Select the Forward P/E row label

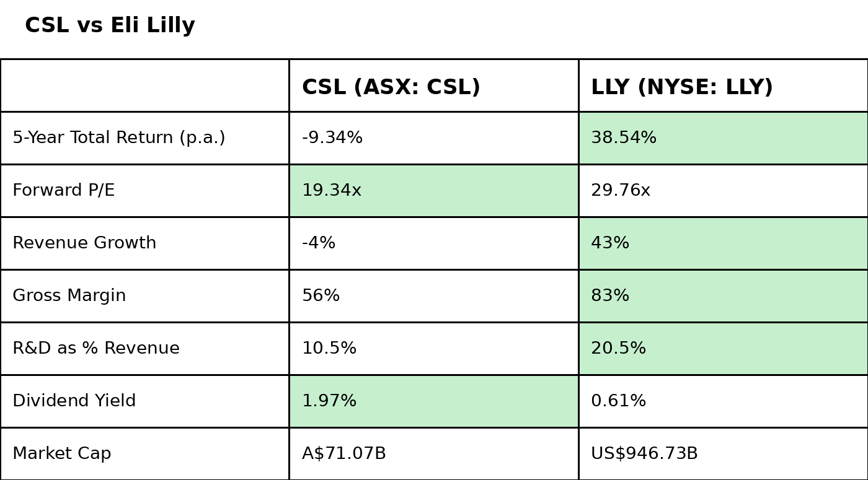[64, 191]
